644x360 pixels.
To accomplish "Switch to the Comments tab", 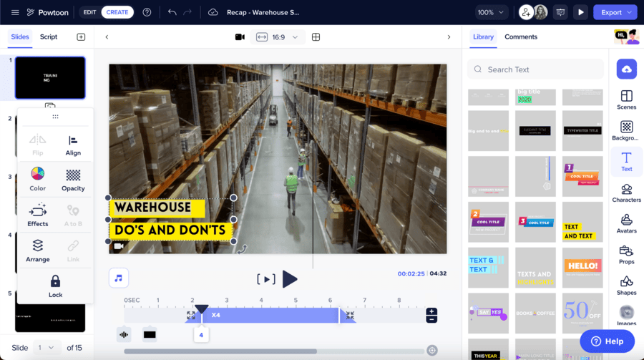I will 521,37.
